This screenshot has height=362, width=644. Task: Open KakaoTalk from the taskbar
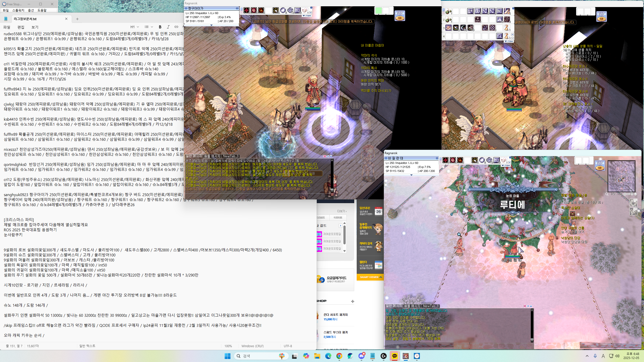pyautogui.click(x=394, y=356)
